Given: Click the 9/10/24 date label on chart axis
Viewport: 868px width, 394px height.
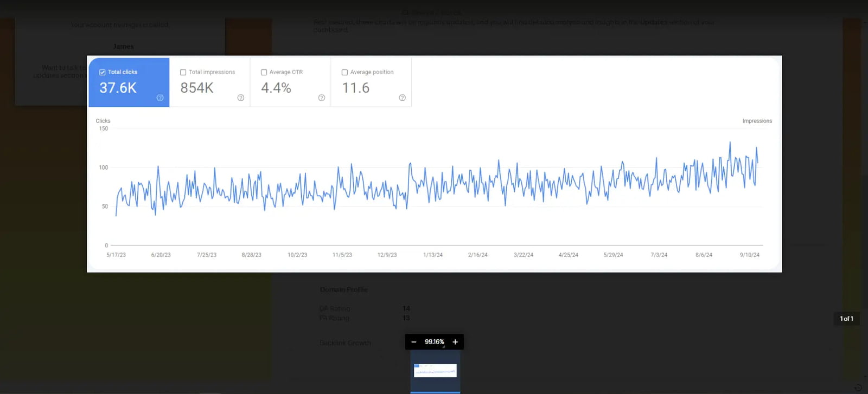Looking at the screenshot, I should point(749,255).
